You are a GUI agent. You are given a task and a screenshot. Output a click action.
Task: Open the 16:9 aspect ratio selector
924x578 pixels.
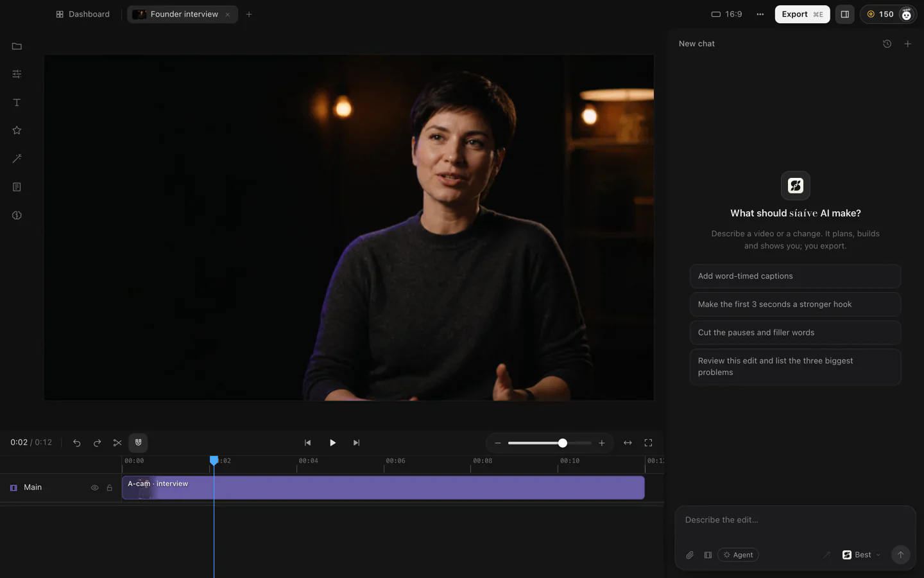pyautogui.click(x=726, y=14)
